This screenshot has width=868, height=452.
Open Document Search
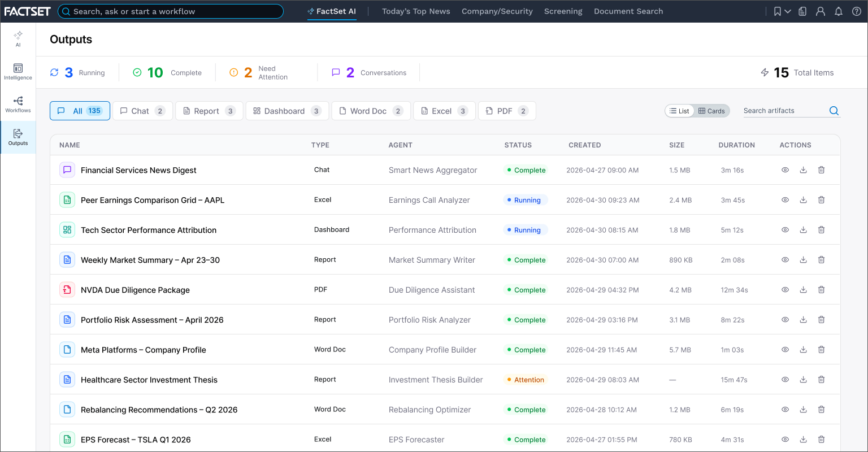pyautogui.click(x=628, y=11)
